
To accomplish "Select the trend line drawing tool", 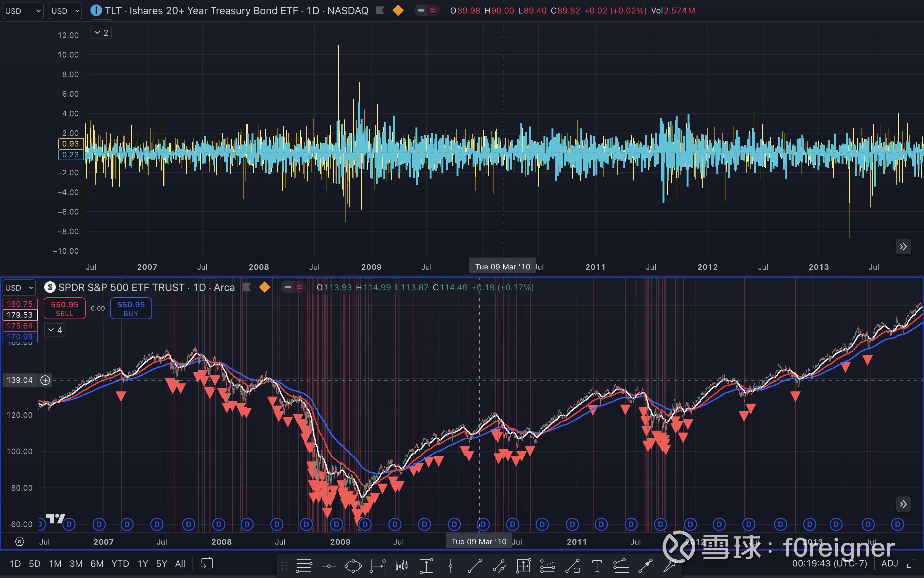I will [475, 565].
